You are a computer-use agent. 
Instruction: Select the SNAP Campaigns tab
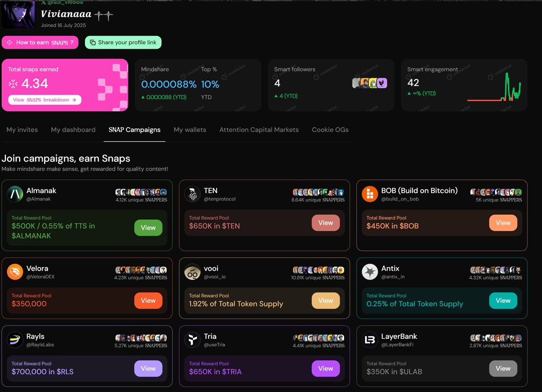tap(135, 129)
